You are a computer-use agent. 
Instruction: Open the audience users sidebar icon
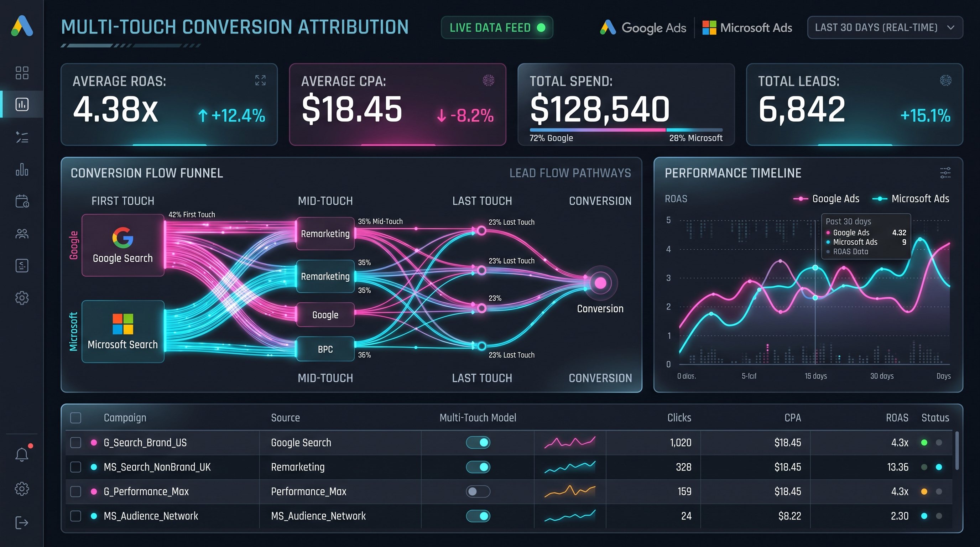[x=22, y=234]
